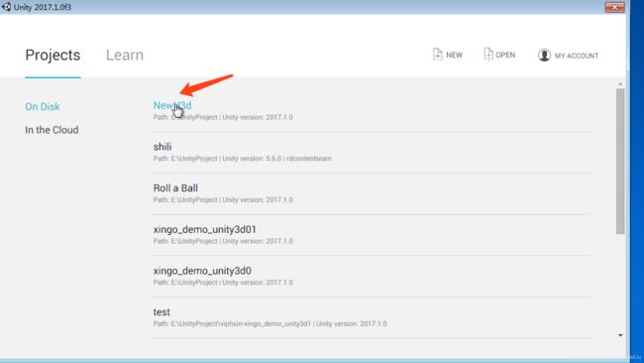Click the test project path line
Viewport: 644px width, 363px height.
269,323
